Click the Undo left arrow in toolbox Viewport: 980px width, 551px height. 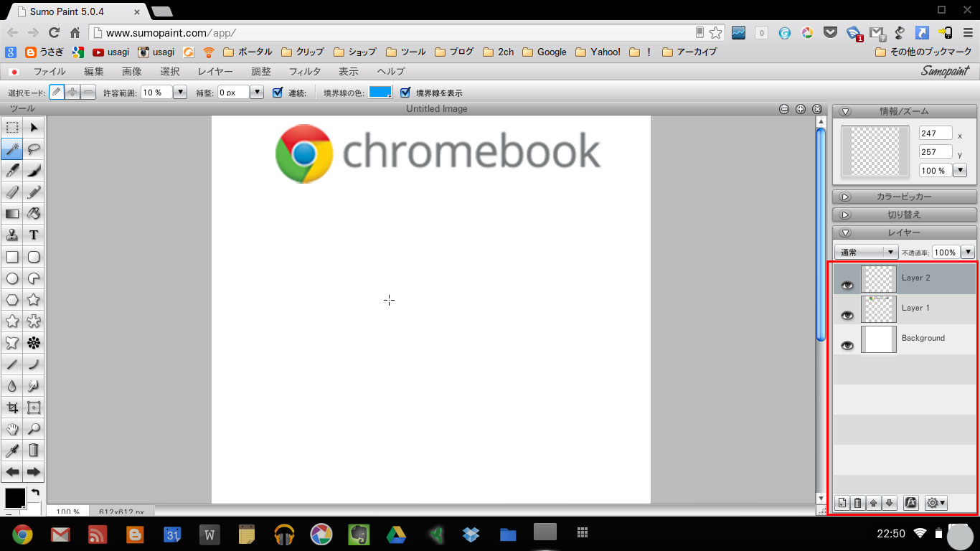pos(12,472)
